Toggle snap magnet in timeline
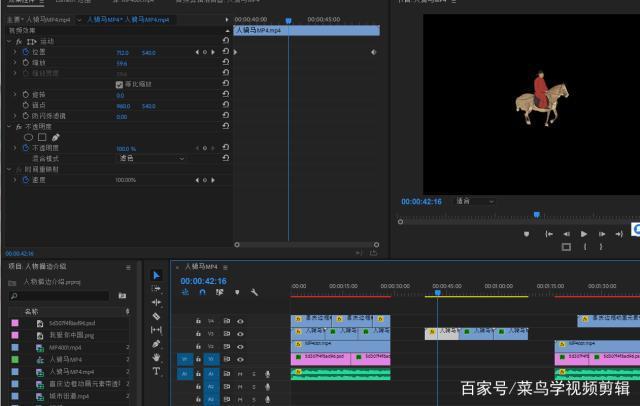Screen dimensions: 640x406 [x=202, y=292]
